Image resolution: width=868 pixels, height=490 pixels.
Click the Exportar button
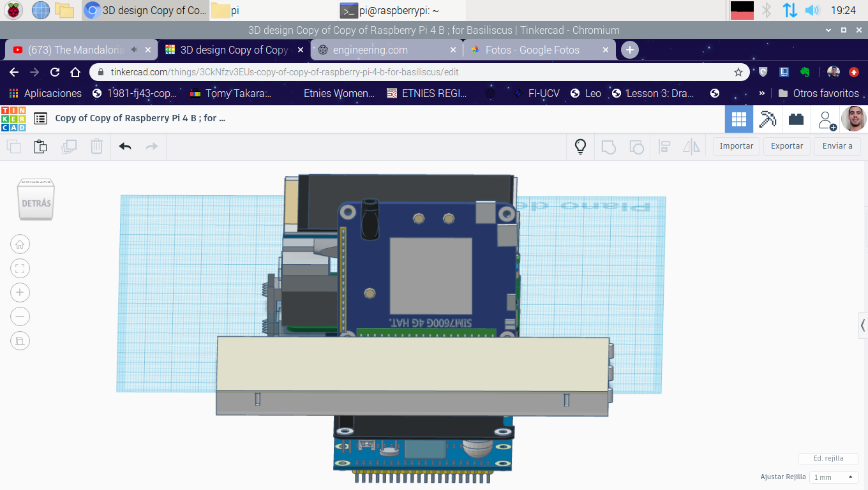point(787,146)
